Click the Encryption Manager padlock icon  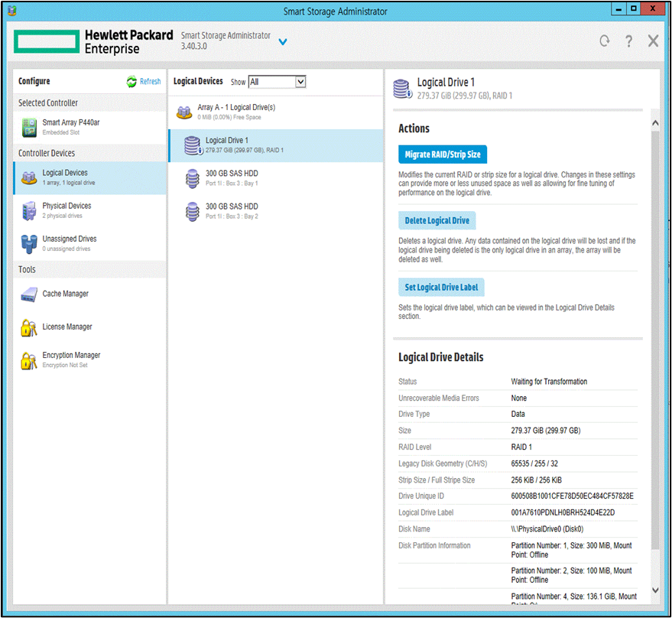(x=29, y=361)
